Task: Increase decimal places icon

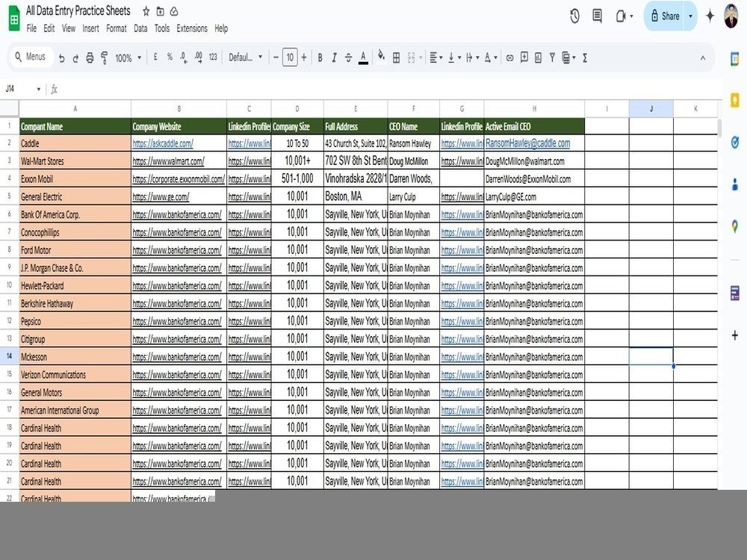Action: [x=198, y=57]
